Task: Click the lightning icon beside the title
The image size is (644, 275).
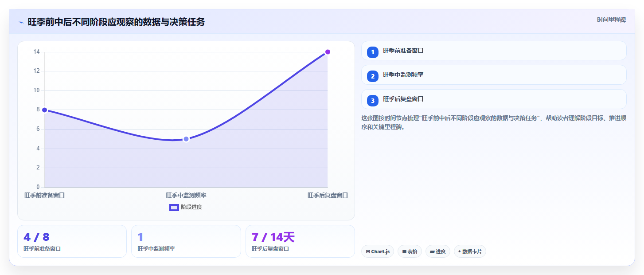Action: [21, 22]
